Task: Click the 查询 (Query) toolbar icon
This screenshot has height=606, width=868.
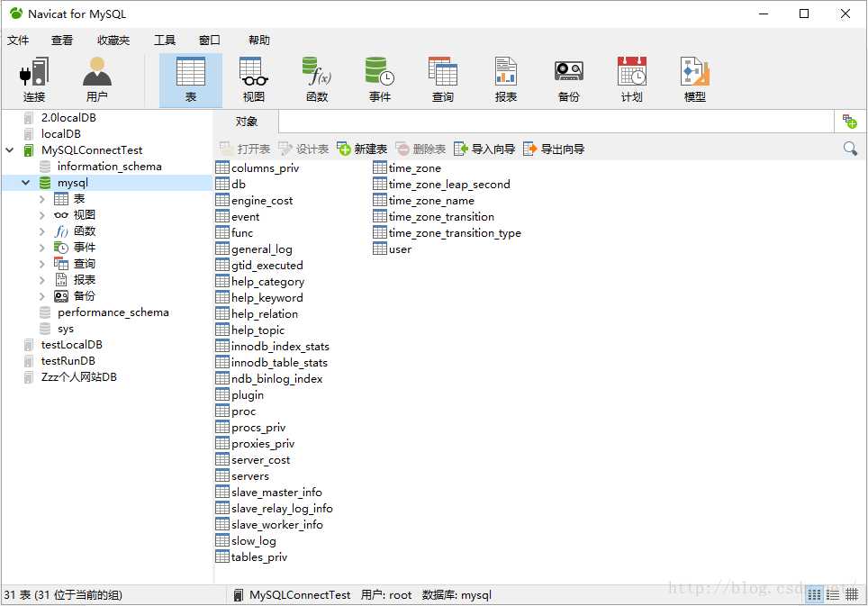Action: click(443, 80)
